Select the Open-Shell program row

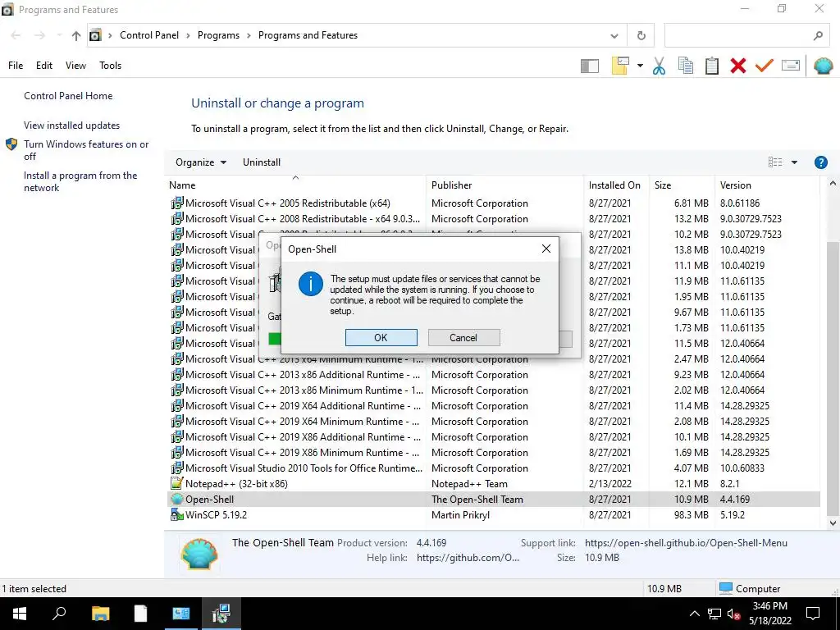point(493,500)
